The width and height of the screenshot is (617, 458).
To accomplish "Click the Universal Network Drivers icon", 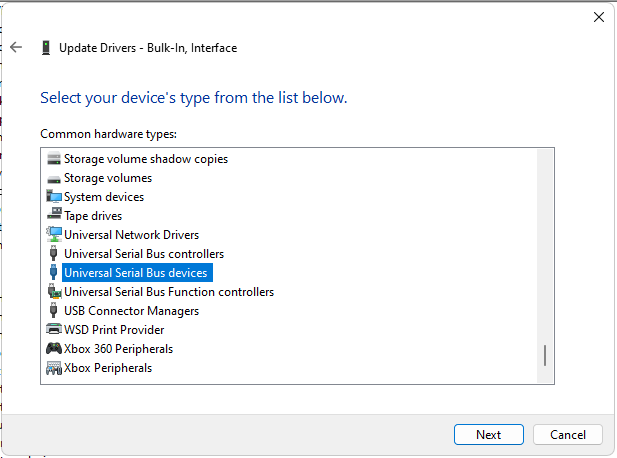I will pos(54,235).
